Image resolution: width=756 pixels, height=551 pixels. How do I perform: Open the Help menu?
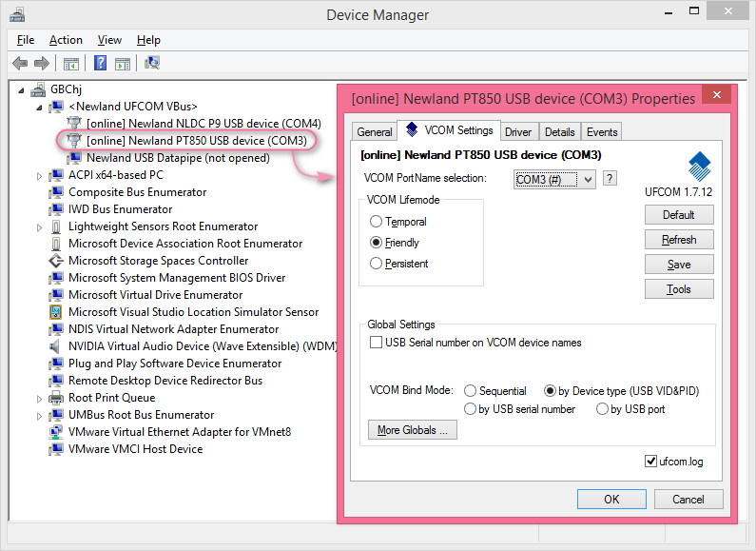pos(148,40)
